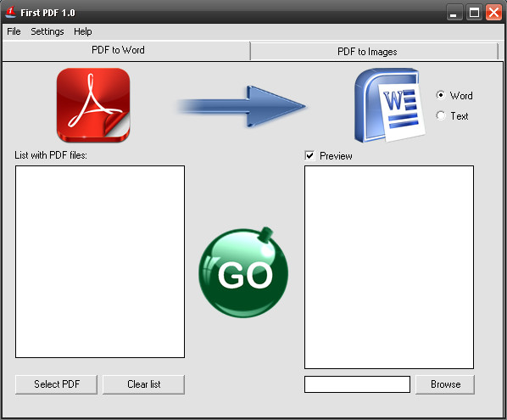
Task: Uncheck the Preview checkbox
Action: 309,155
